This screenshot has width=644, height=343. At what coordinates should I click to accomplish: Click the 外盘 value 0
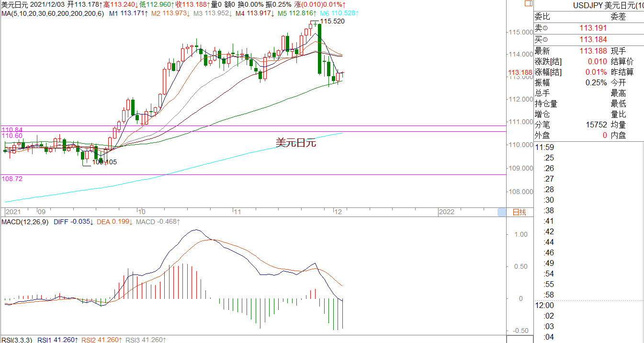point(604,135)
